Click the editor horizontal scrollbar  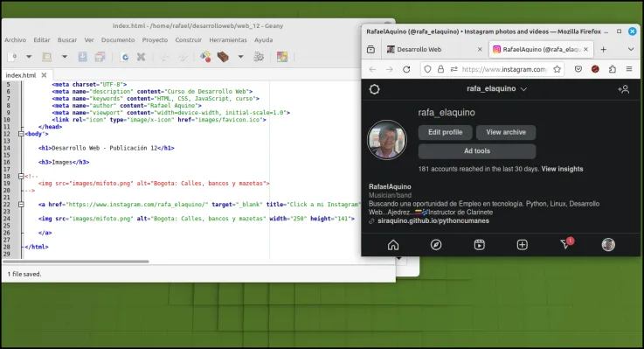76,262
